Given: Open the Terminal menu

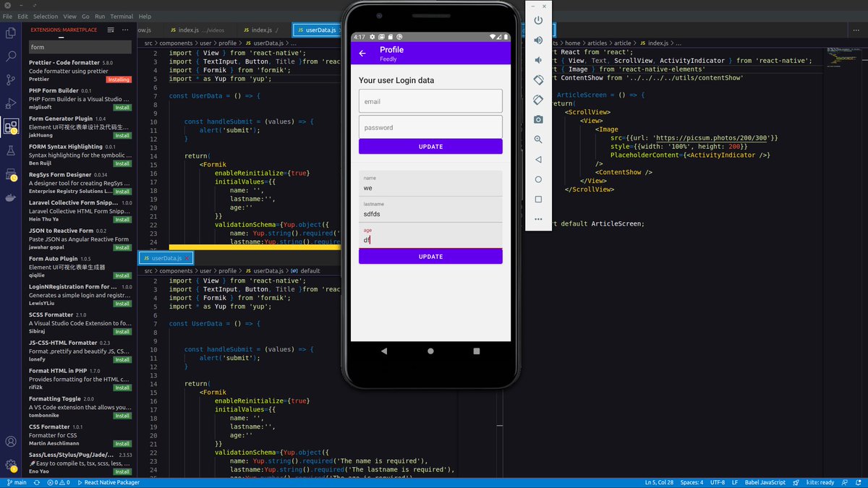Looking at the screenshot, I should pos(121,16).
